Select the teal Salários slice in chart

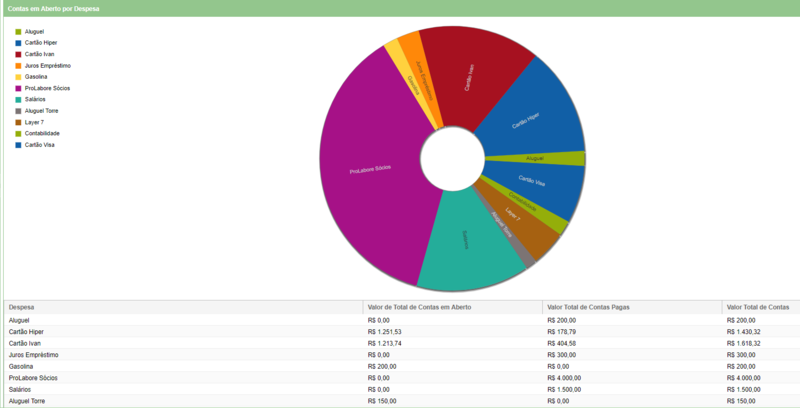click(463, 240)
